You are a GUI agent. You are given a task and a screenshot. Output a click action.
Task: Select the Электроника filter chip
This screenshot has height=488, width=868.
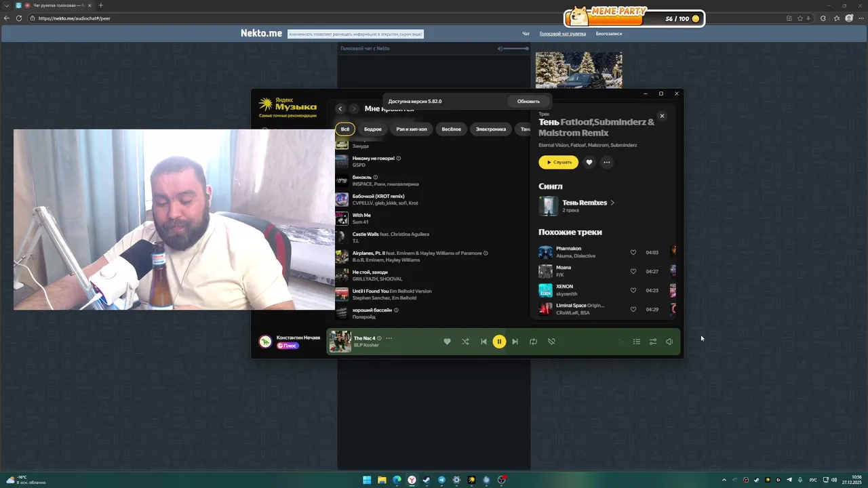491,129
